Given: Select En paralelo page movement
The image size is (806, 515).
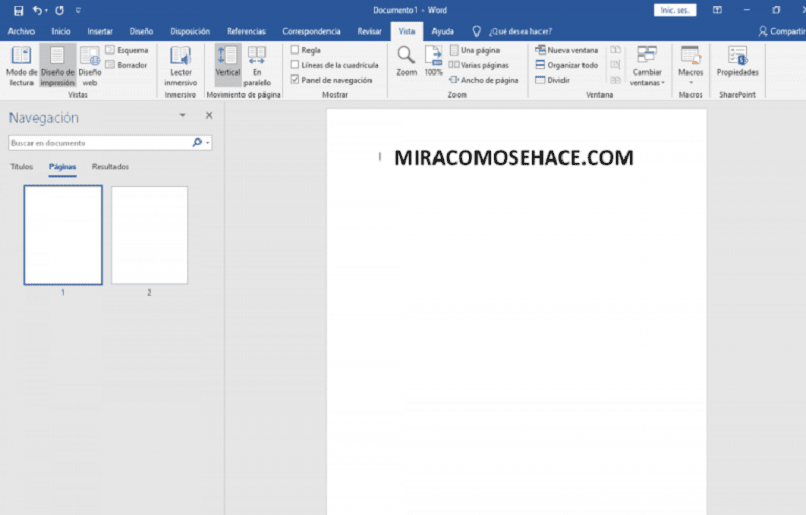Looking at the screenshot, I should pos(257,66).
